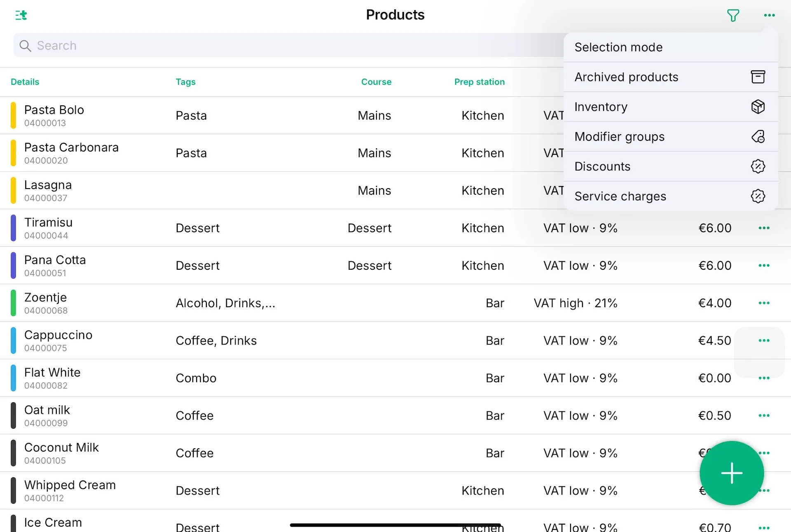
Task: Open more options for Tiramisu row
Action: [x=764, y=228]
